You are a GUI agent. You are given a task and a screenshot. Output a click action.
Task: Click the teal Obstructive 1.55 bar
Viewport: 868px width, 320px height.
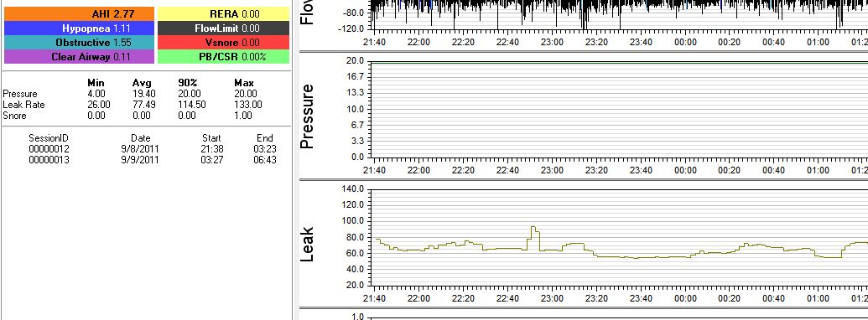click(79, 42)
